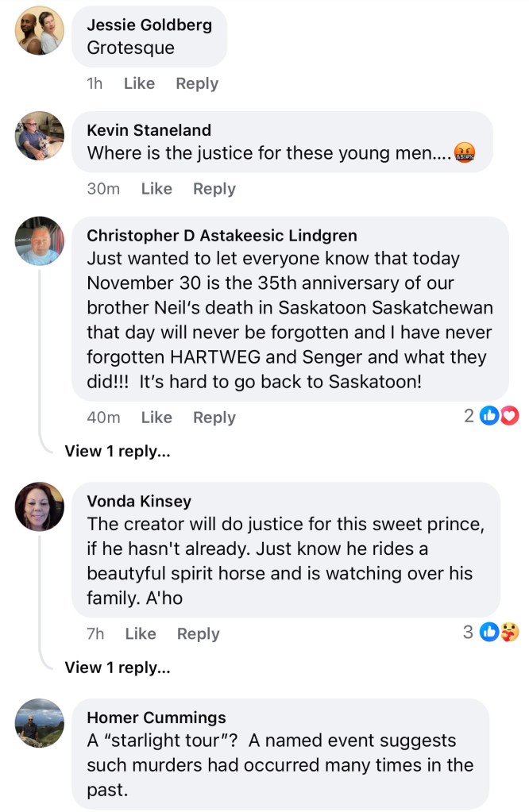Click the care reaction on Vonda's comment
Image resolution: width=529 pixels, height=812 pixels.
(x=509, y=632)
